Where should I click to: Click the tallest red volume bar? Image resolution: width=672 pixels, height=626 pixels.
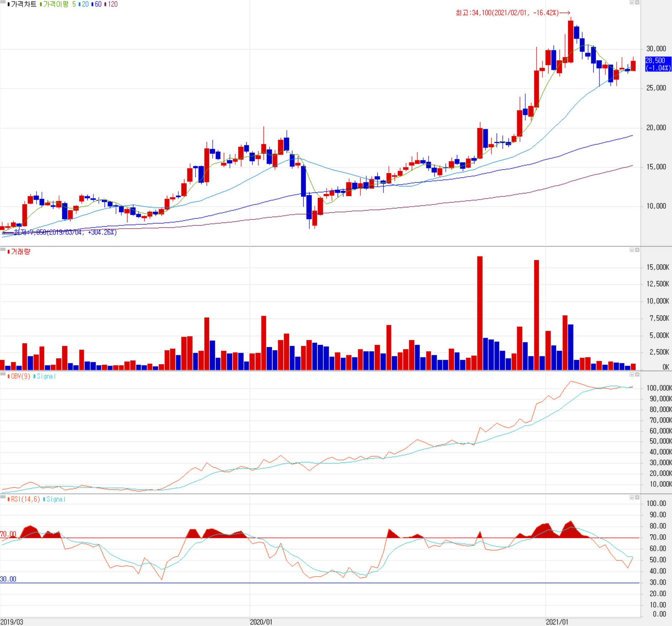[x=480, y=313]
